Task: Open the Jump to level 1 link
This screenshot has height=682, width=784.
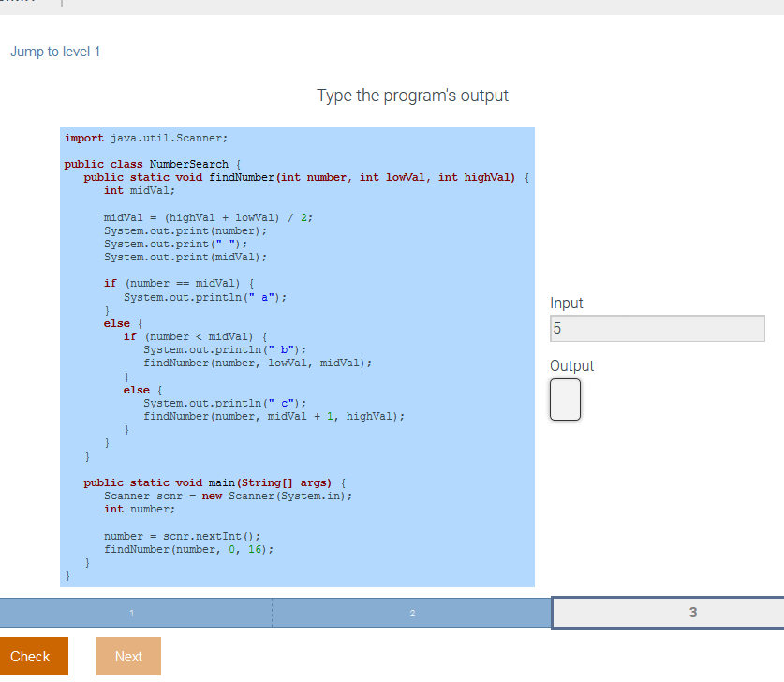Action: [54, 52]
